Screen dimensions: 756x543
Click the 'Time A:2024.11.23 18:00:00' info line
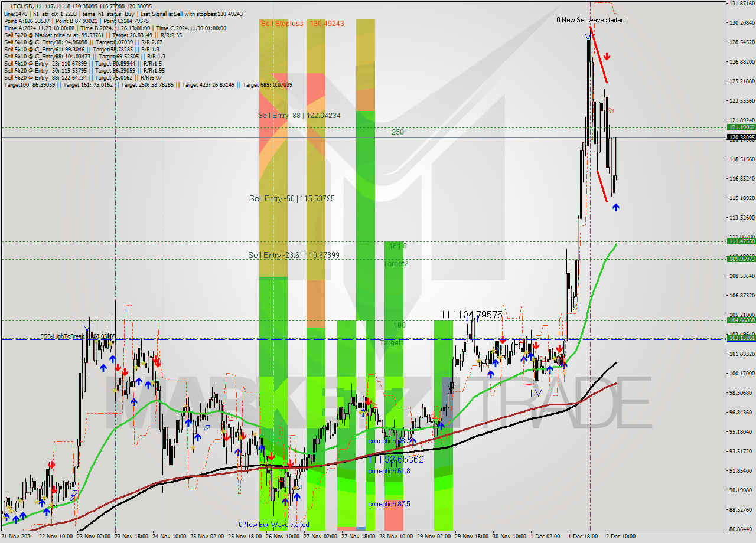115,28
